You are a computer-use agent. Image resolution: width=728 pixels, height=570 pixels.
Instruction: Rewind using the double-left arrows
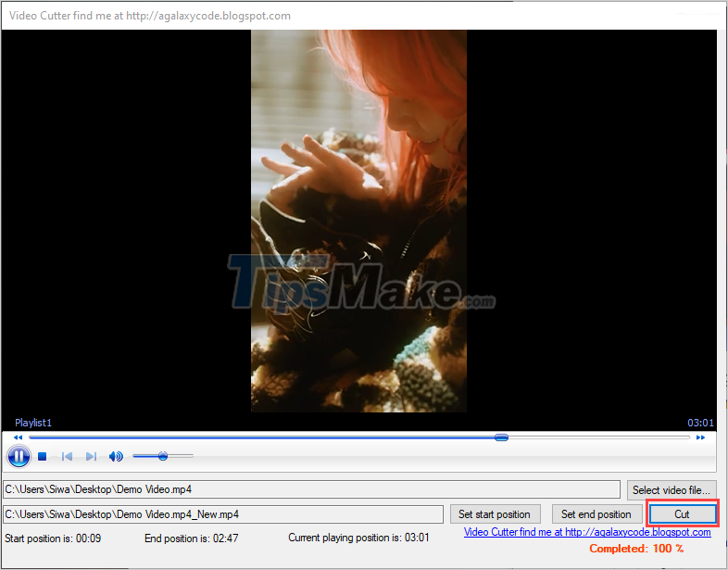click(x=18, y=437)
